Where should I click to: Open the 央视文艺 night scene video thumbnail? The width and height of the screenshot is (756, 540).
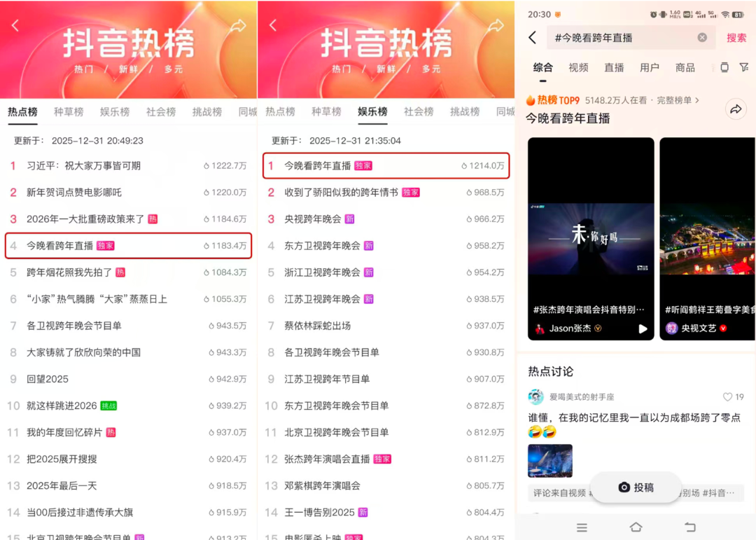tap(707, 239)
